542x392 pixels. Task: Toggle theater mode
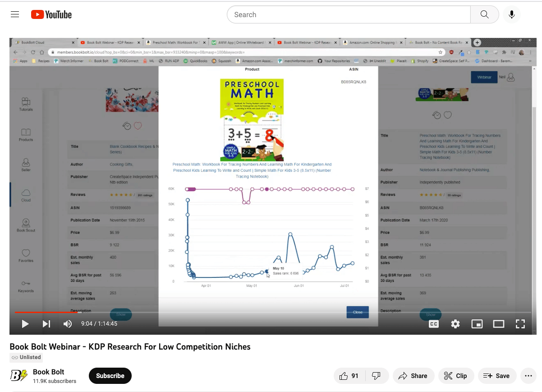click(499, 324)
